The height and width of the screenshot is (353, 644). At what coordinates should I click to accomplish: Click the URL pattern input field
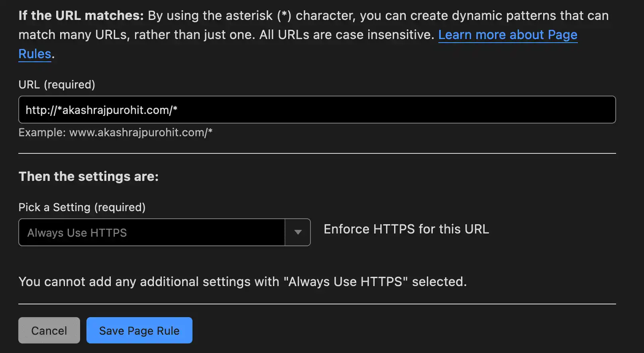point(317,110)
